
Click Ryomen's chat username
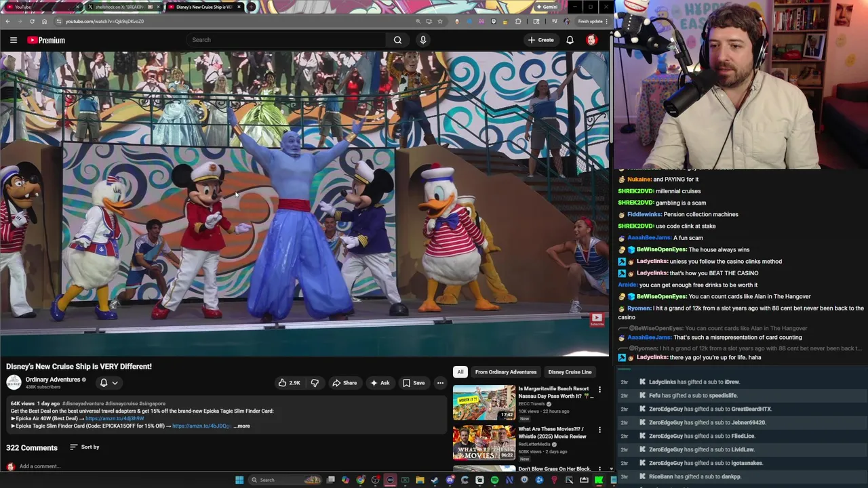click(639, 308)
